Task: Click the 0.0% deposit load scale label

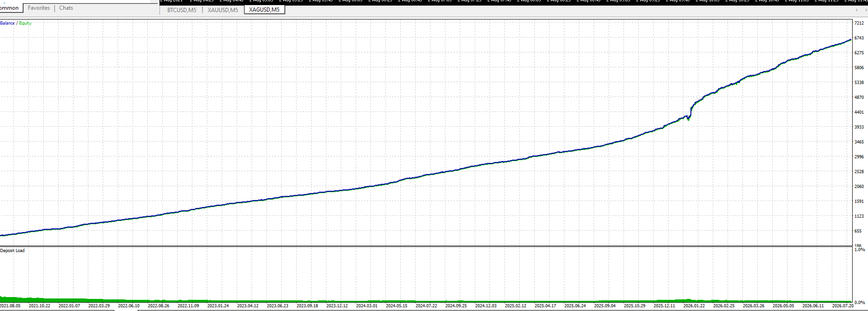Action: [x=860, y=303]
